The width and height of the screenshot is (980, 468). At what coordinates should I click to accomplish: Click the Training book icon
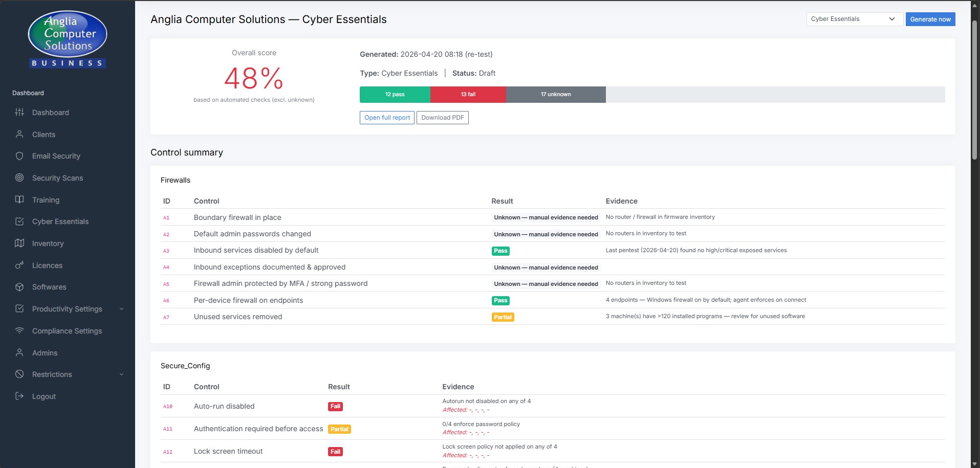point(19,200)
